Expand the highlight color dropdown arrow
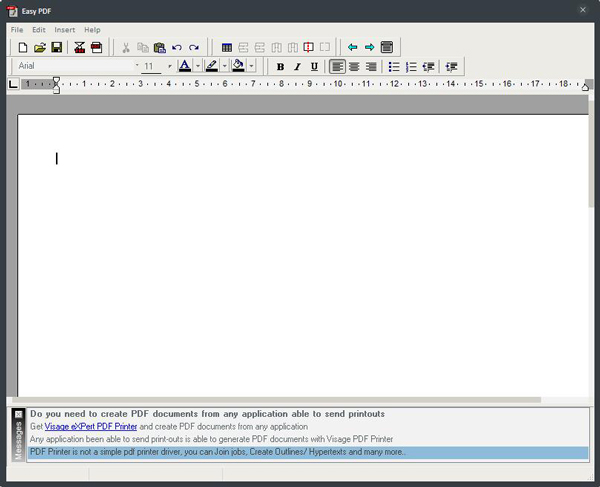The width and height of the screenshot is (600, 487). [x=225, y=66]
